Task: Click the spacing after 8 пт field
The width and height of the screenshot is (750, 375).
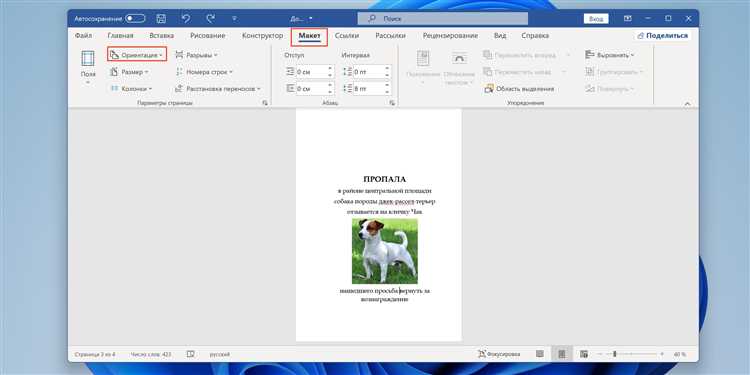Action: pos(368,88)
